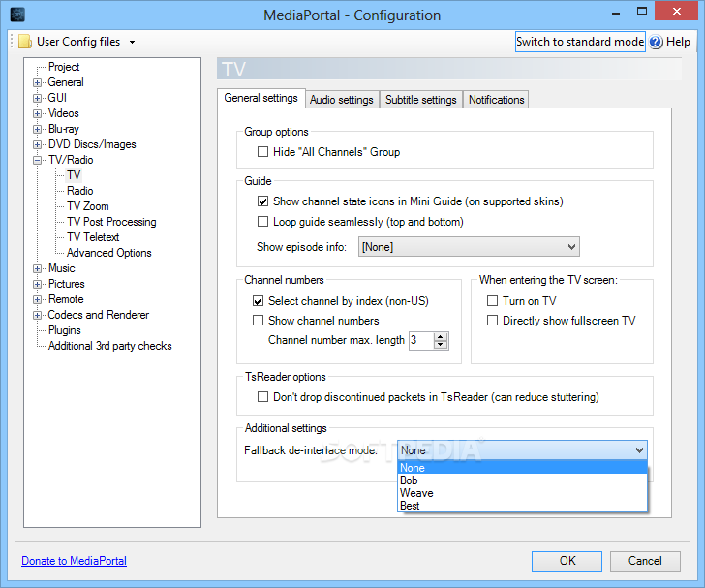Uncheck Select channel by index (non-US)

click(258, 301)
